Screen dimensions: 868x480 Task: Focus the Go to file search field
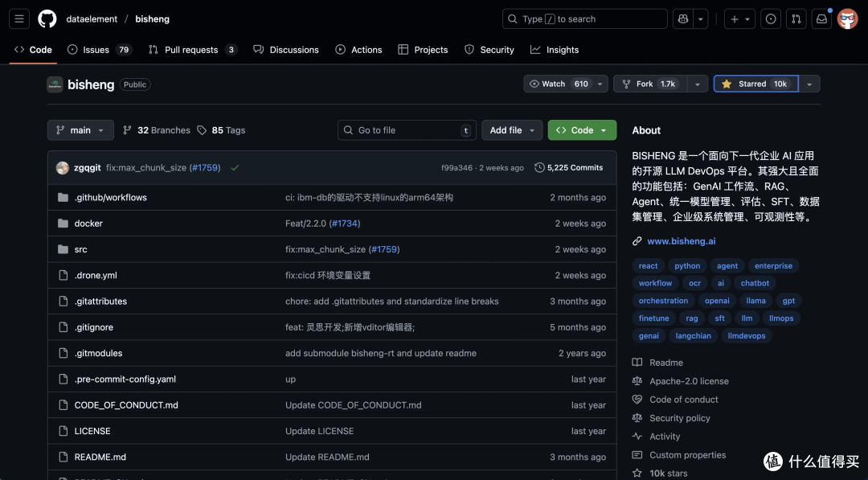coord(407,130)
